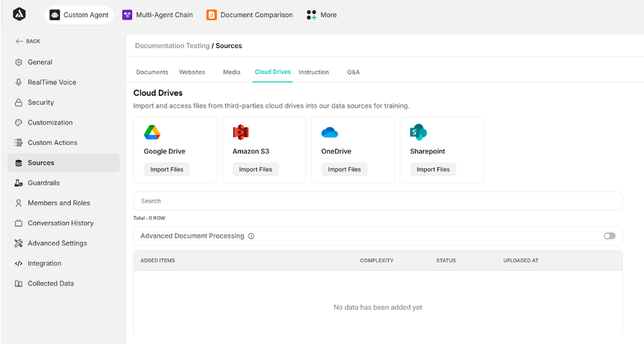Enable Advanced Document Processing
Image resolution: width=644 pixels, height=344 pixels.
click(x=609, y=236)
